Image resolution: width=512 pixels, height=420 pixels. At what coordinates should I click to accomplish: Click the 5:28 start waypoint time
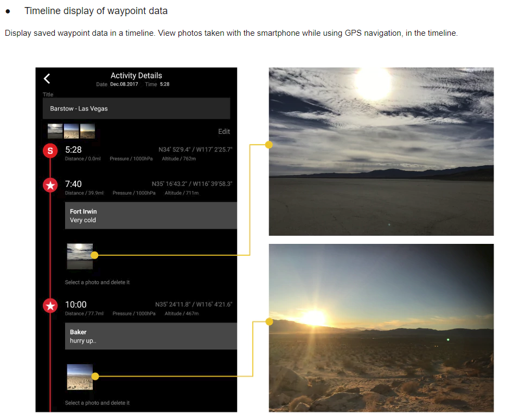[73, 150]
